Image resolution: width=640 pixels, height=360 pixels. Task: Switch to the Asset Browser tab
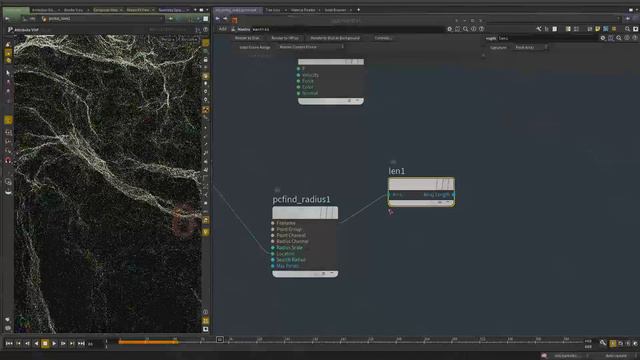click(x=336, y=10)
